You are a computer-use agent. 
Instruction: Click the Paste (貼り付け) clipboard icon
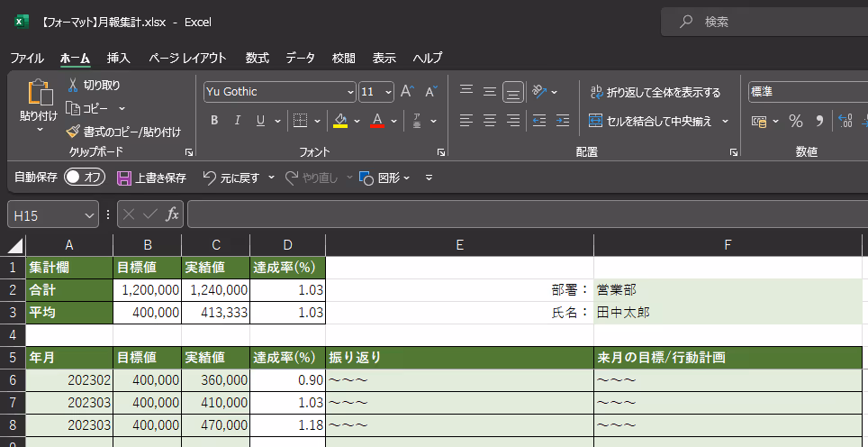click(x=40, y=93)
